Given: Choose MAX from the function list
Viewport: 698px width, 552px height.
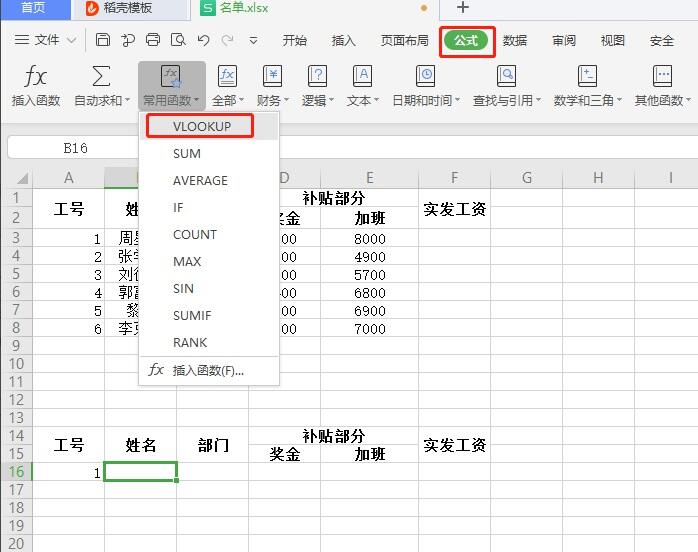Looking at the screenshot, I should 187,262.
